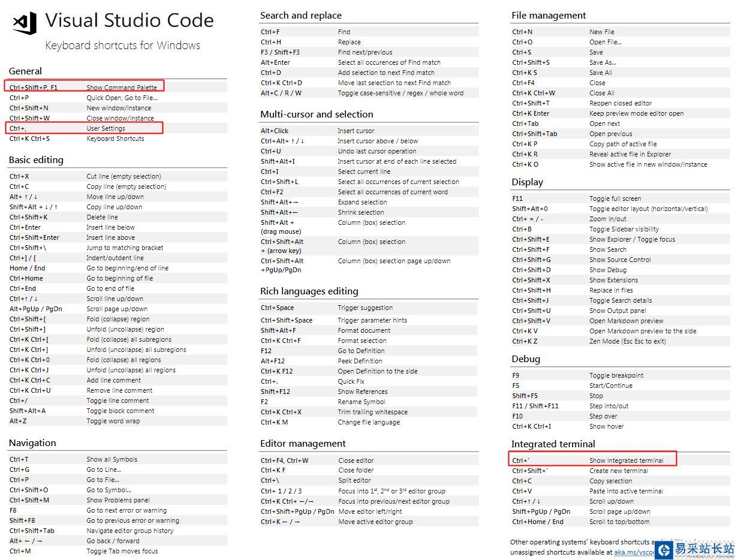Screen dimensions: 735x560
Task: Click the 'Navigation' section heading
Action: [x=32, y=443]
